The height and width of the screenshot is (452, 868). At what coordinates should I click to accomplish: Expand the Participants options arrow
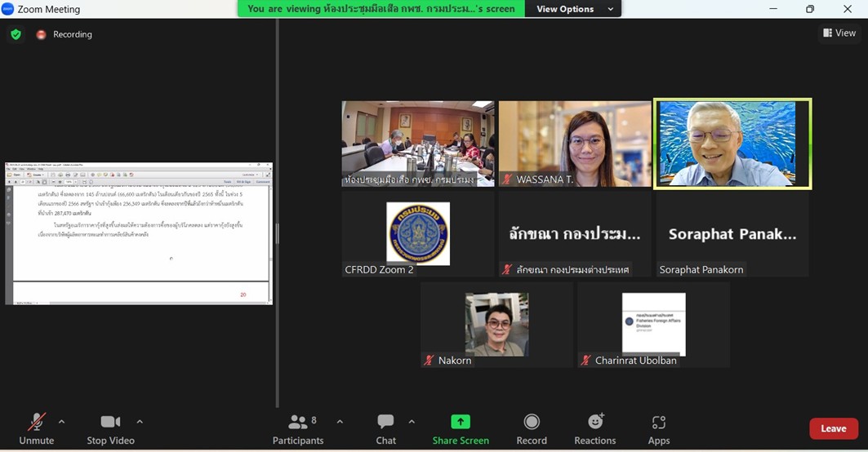[x=340, y=422]
